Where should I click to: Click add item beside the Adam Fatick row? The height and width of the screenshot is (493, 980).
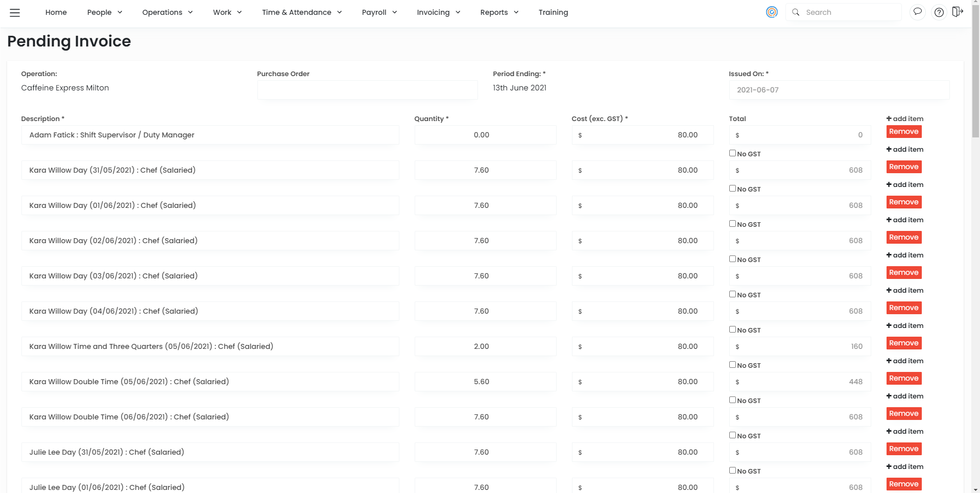point(904,119)
